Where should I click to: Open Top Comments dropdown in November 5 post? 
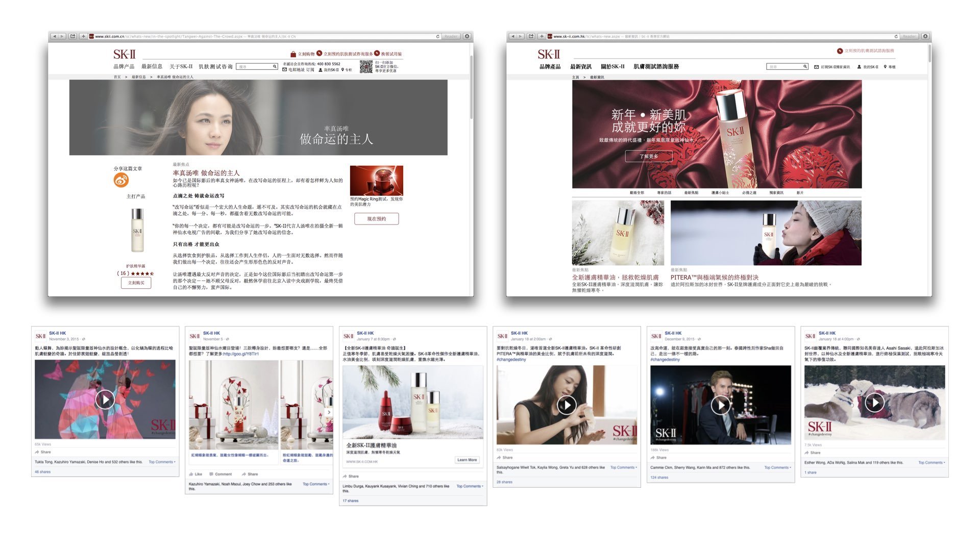[x=316, y=484]
